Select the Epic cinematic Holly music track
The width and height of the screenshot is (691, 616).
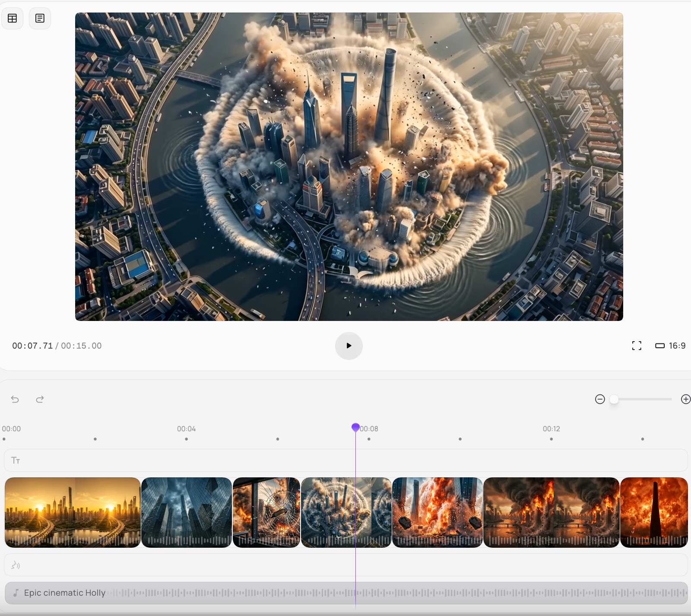pyautogui.click(x=345, y=593)
